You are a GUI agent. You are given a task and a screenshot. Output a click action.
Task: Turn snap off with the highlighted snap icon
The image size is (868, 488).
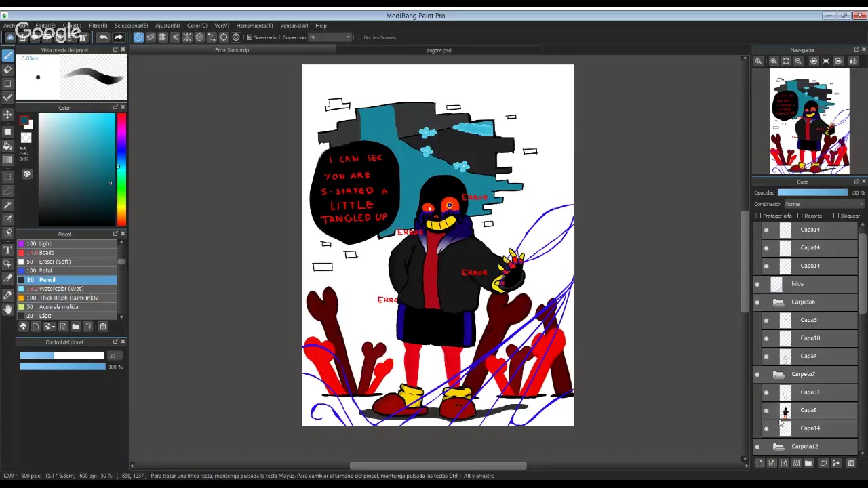(x=138, y=37)
